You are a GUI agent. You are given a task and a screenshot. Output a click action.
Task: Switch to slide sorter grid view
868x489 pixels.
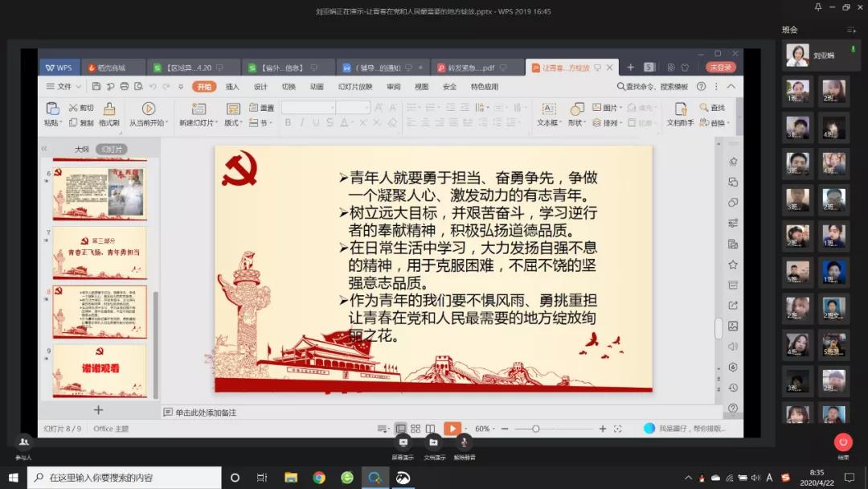416,429
